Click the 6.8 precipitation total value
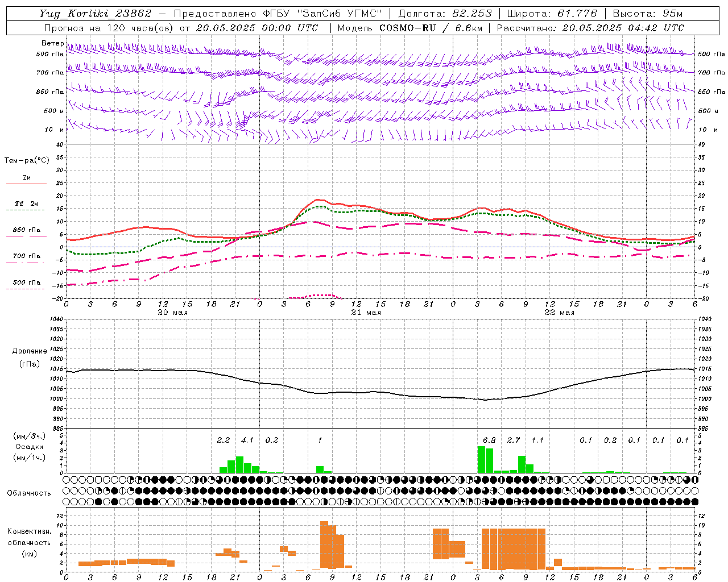 tap(489, 440)
